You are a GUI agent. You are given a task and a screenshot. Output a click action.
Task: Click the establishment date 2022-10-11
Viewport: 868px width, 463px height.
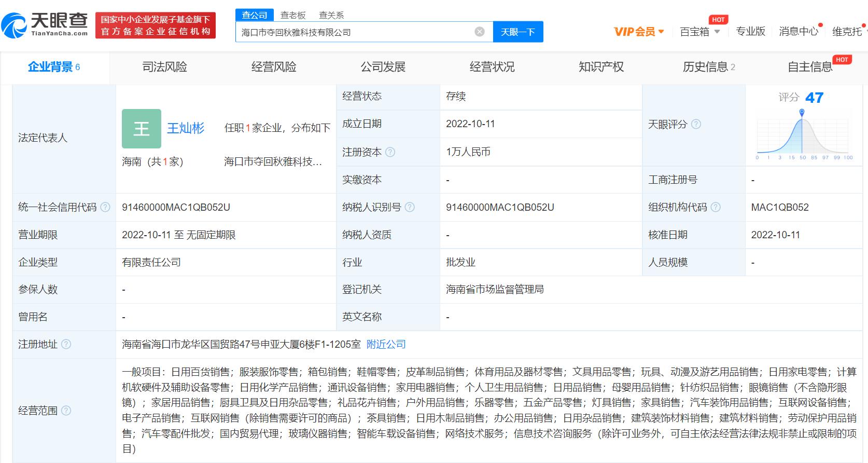tap(470, 124)
